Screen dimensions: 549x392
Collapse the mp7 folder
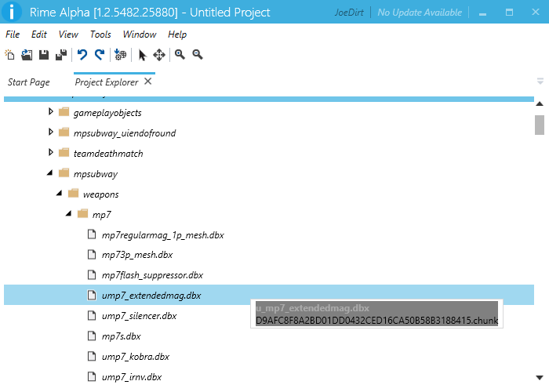[69, 213]
